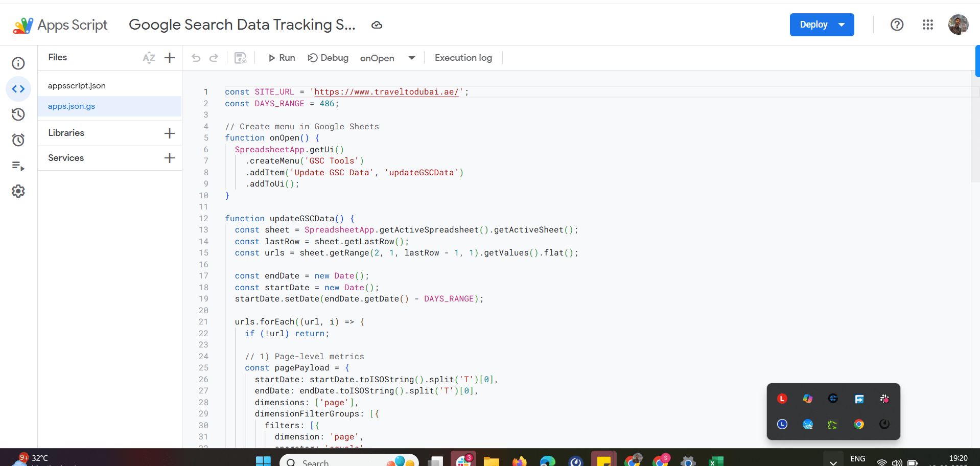
Task: Open the Overview info icon in sidebar
Action: pos(18,63)
